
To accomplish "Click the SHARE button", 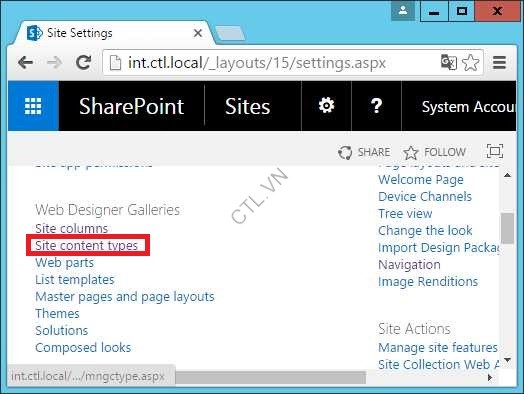I will pyautogui.click(x=364, y=152).
